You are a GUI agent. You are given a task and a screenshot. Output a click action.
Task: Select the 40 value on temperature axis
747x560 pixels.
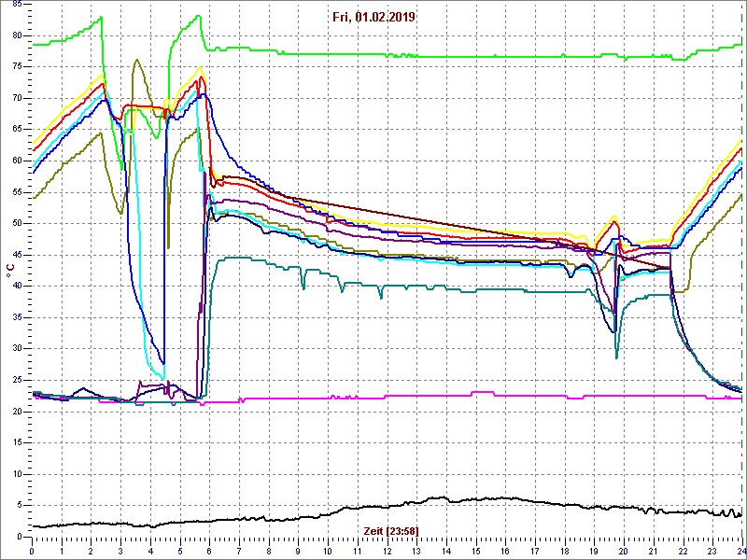[16, 287]
